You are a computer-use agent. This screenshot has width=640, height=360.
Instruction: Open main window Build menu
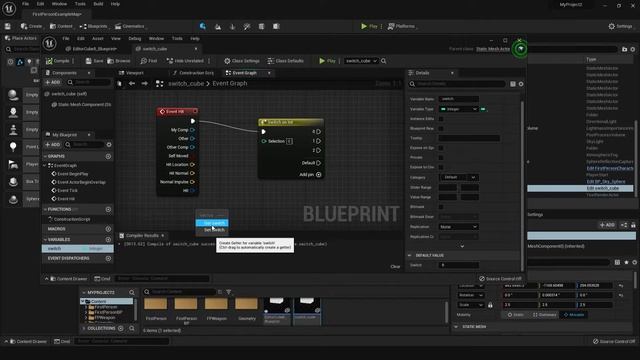pyautogui.click(x=98, y=4)
